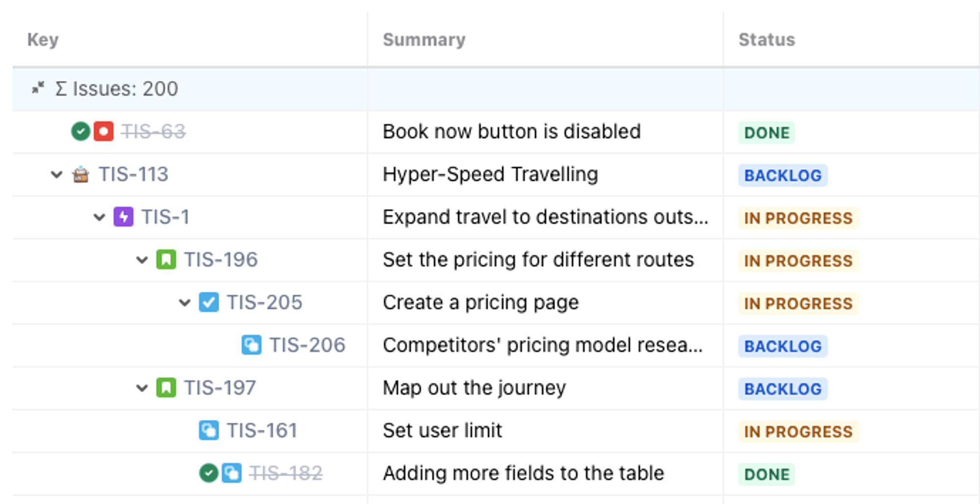Open the TIS-206 issue key link
Image resolution: width=980 pixels, height=504 pixels.
(307, 345)
